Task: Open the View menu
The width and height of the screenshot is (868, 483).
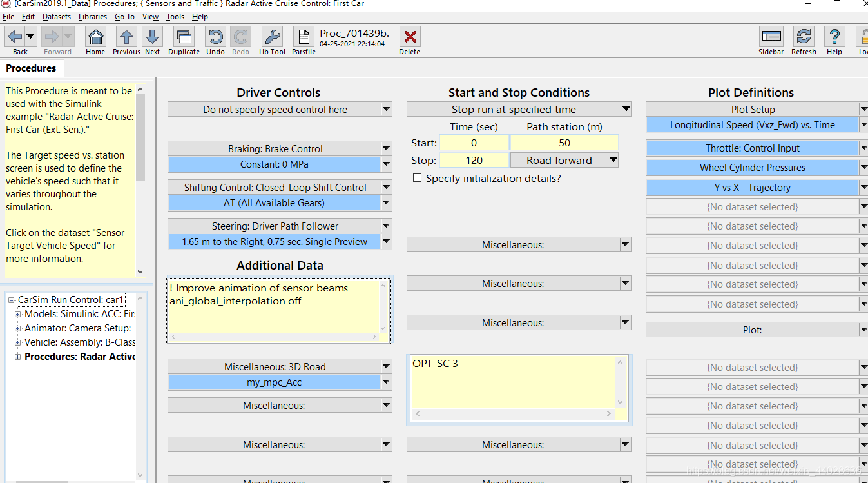Action: (x=150, y=17)
